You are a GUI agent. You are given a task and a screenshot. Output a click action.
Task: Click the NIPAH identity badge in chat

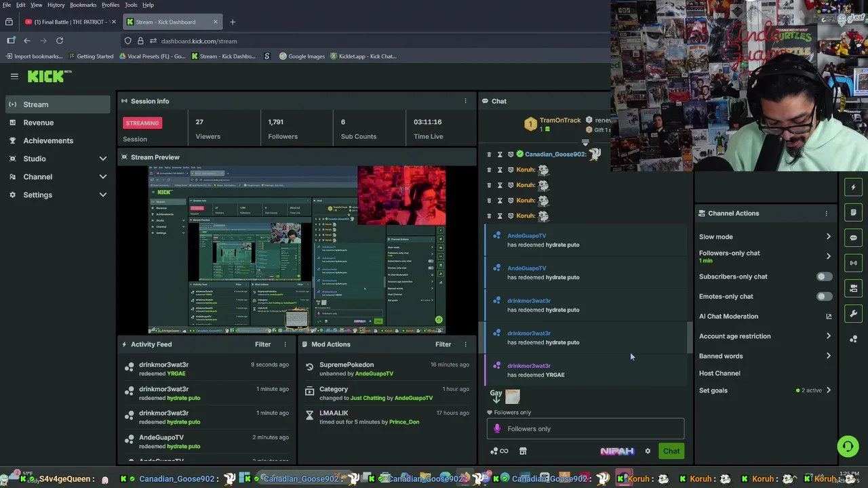pos(616,451)
